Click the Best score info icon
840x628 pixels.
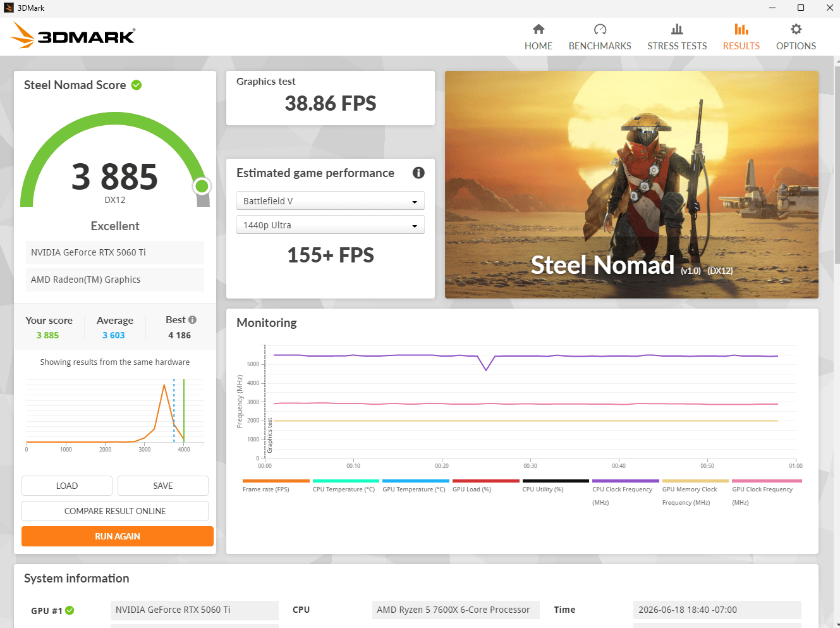(x=192, y=320)
